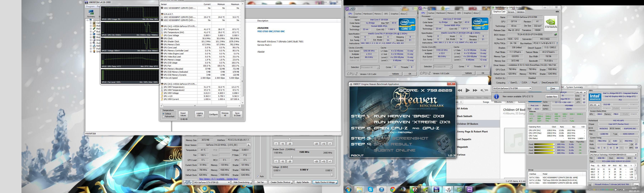Toggle the OpenCL checkbox in GPU-Z

point(509,83)
